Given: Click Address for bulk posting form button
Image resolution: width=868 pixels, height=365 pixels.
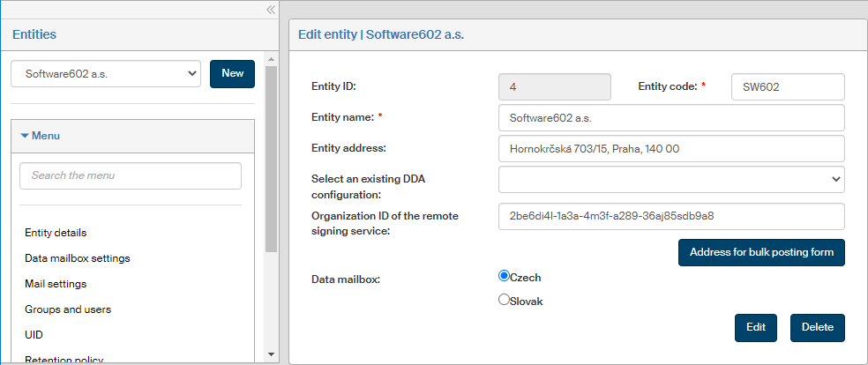Looking at the screenshot, I should tap(761, 252).
